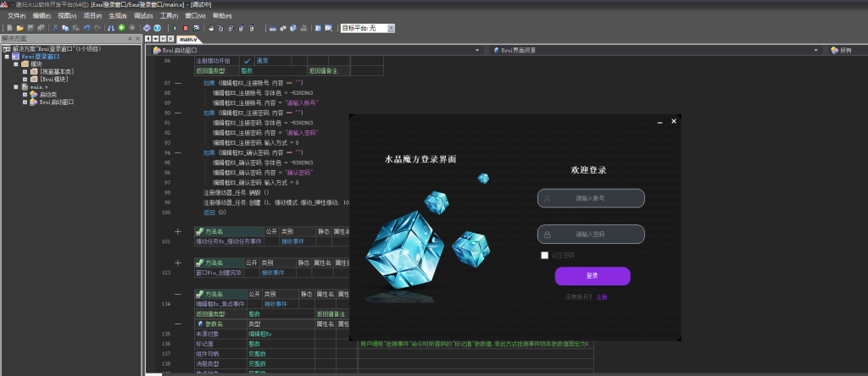Click the 窗口Win_创建完毕 method name cell

click(x=219, y=273)
